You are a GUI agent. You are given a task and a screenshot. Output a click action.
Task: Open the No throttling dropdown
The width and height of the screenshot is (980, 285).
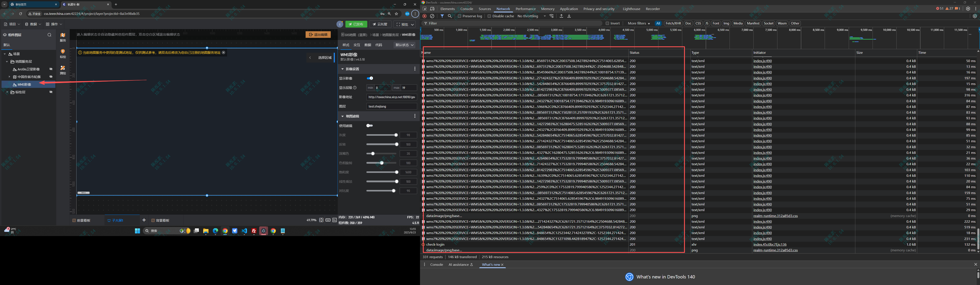(531, 16)
